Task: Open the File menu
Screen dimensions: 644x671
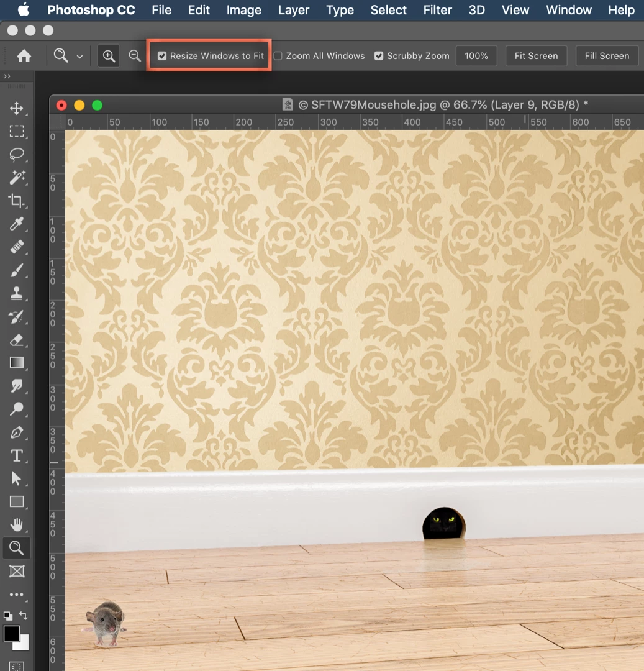Action: 161,10
